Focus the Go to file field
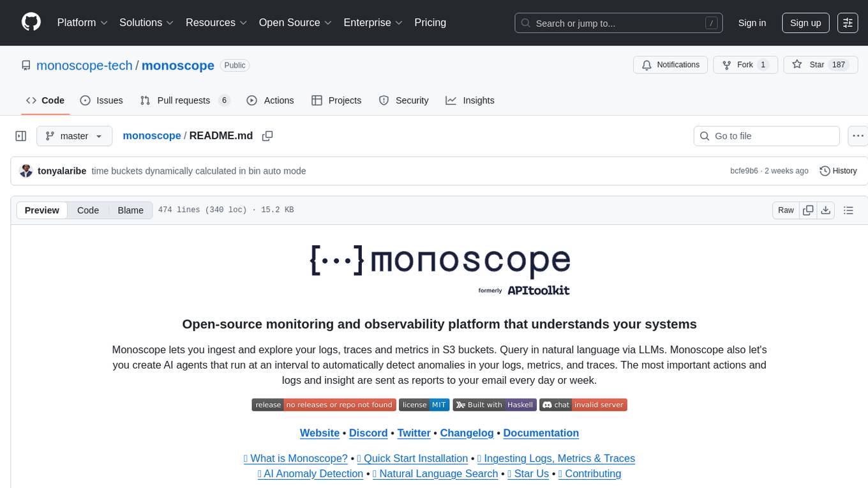 [767, 136]
